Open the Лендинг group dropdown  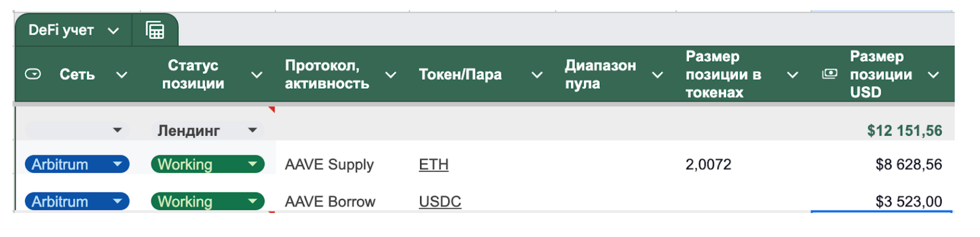(x=252, y=130)
